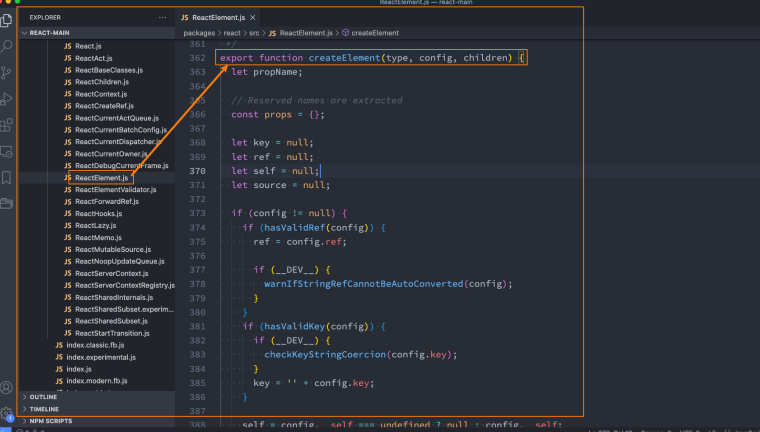The height and width of the screenshot is (432, 760).
Task: Open the Explorer view in activity bar
Action: [6, 20]
